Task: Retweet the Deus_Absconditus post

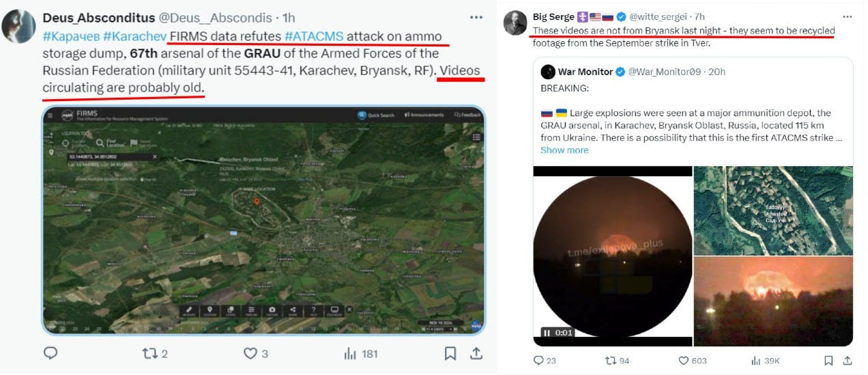Action: click(149, 353)
